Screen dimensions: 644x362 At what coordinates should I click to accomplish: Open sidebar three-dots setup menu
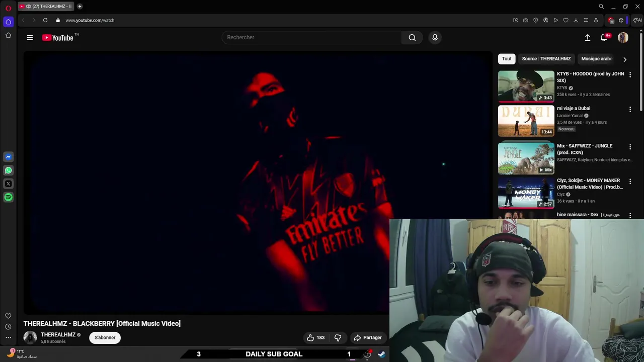click(8, 337)
